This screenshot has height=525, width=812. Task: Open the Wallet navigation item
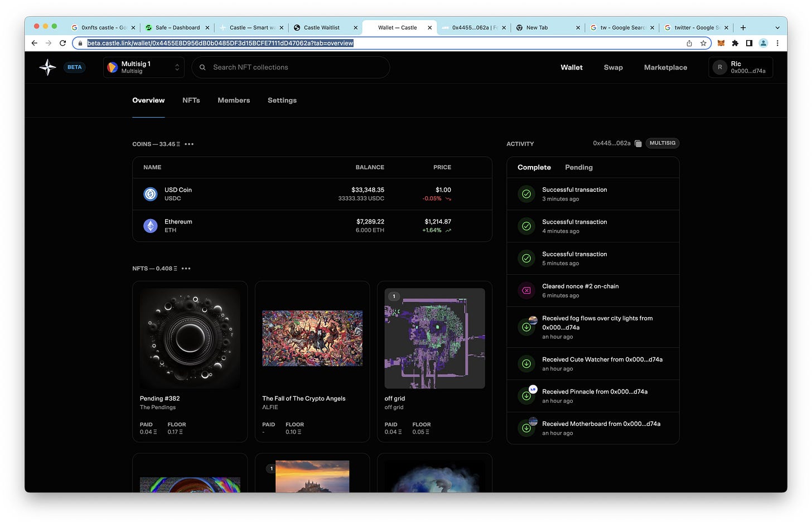click(572, 67)
